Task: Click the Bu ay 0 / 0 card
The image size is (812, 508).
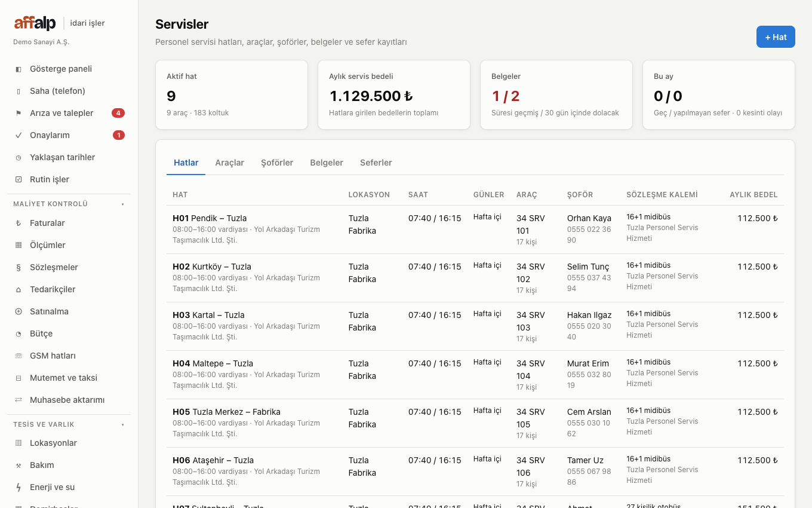Action: pos(719,94)
